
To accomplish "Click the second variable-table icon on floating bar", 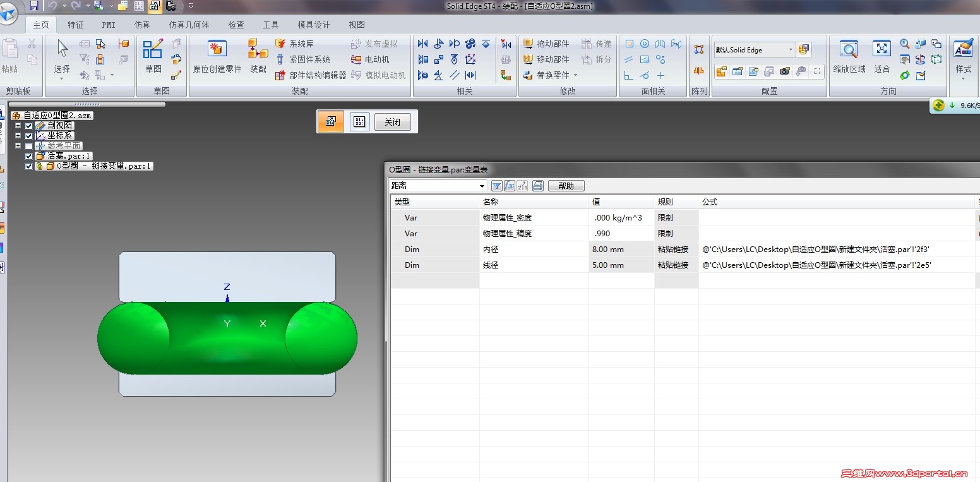I will (x=359, y=121).
